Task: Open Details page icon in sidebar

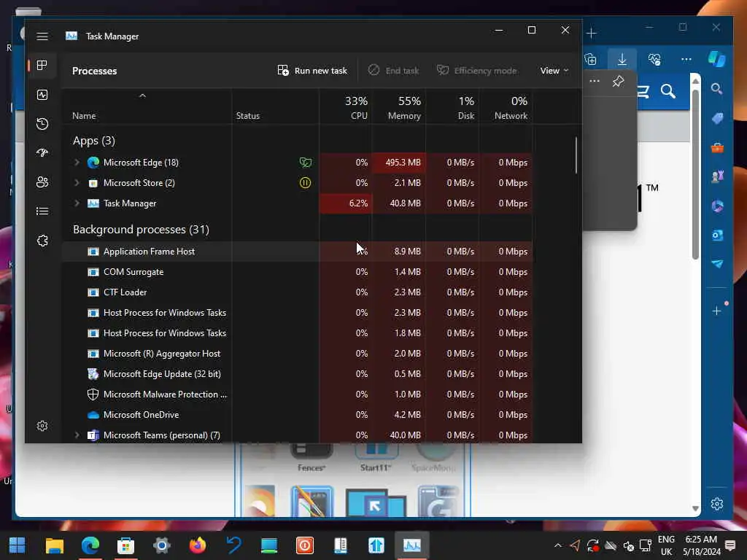Action: (42, 211)
